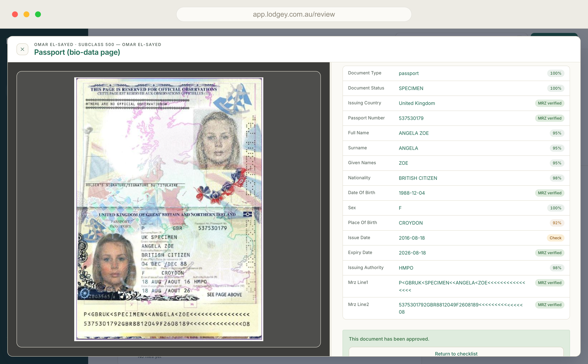588x364 pixels.
Task: Click the 100% badge on Document Type row
Action: click(x=556, y=73)
